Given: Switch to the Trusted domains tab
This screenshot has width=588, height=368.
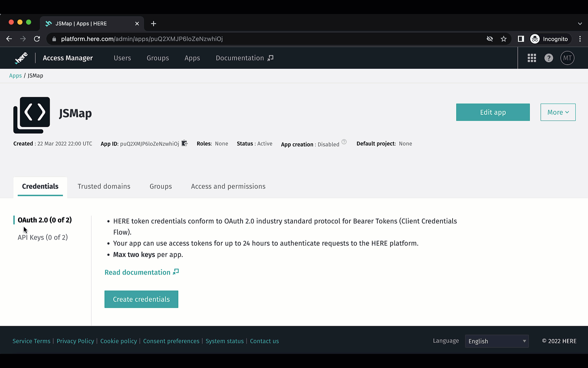Looking at the screenshot, I should 104,186.
